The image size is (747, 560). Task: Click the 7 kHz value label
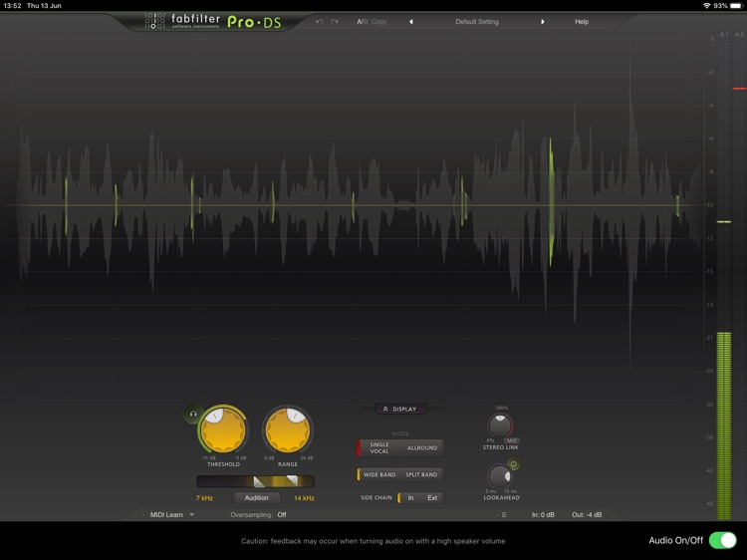point(204,498)
